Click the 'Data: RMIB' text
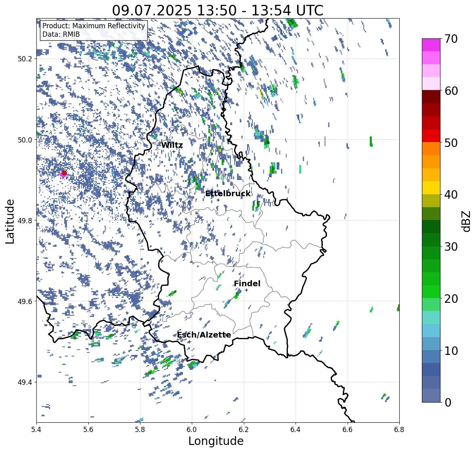Screen dimensions: 476x451 61,34
